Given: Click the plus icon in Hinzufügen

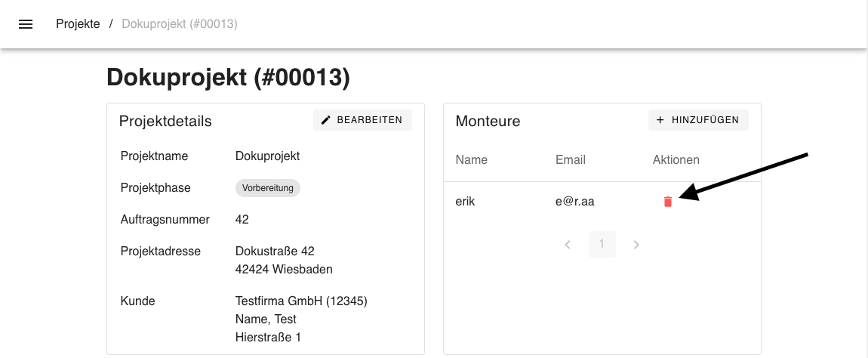Looking at the screenshot, I should click(x=660, y=120).
